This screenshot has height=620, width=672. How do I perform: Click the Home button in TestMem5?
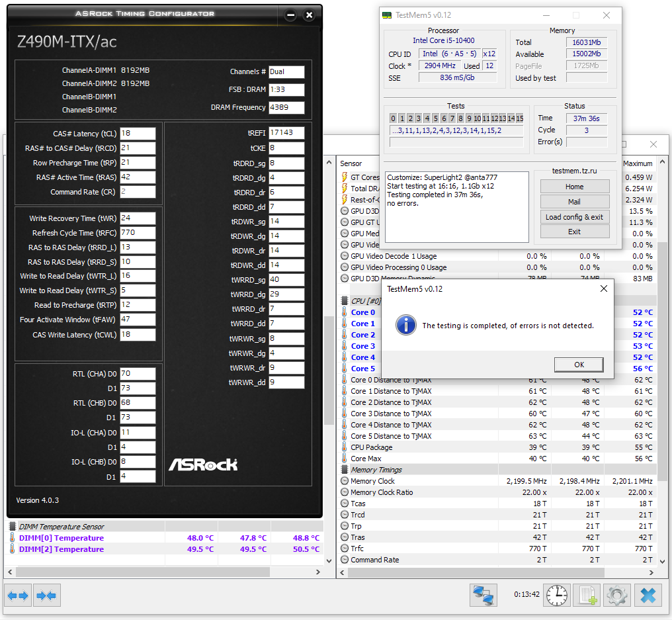(x=574, y=187)
